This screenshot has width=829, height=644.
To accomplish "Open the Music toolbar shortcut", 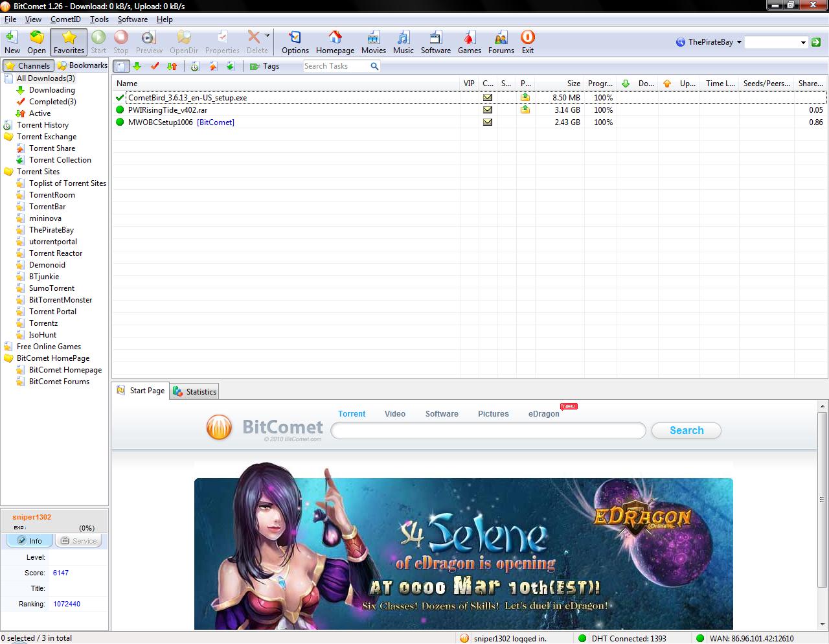I will pyautogui.click(x=403, y=42).
